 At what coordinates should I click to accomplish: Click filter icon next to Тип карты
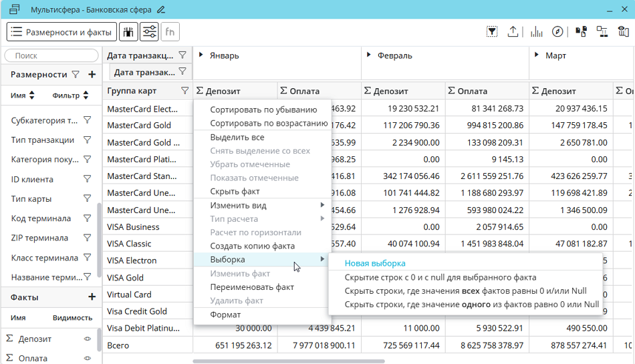[x=87, y=198]
